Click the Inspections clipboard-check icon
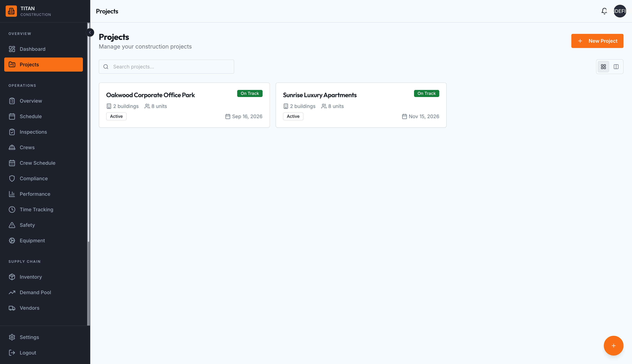 [x=12, y=132]
